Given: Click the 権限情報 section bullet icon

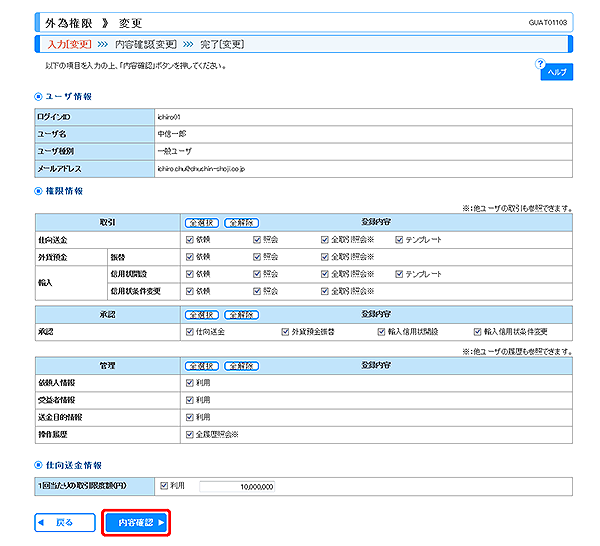Looking at the screenshot, I should pyautogui.click(x=38, y=191).
